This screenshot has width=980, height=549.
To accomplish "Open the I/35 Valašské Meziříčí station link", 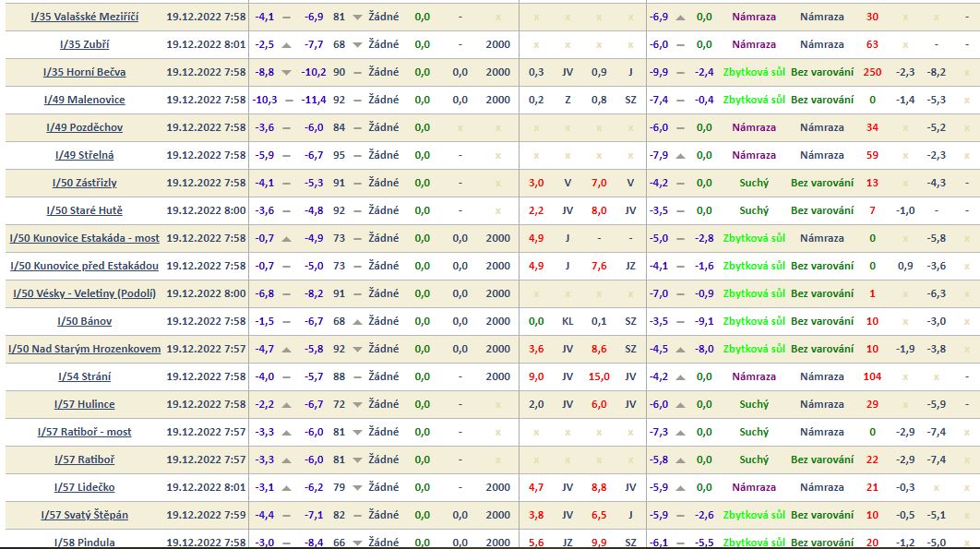I will click(84, 17).
